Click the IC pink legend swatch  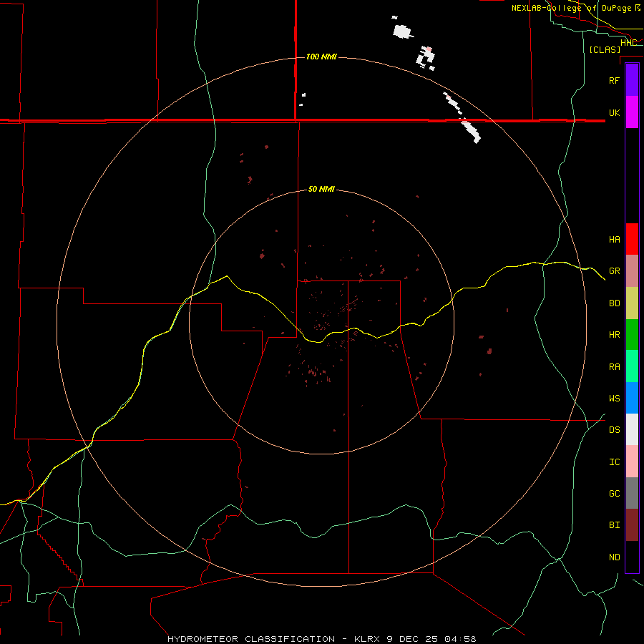click(632, 462)
